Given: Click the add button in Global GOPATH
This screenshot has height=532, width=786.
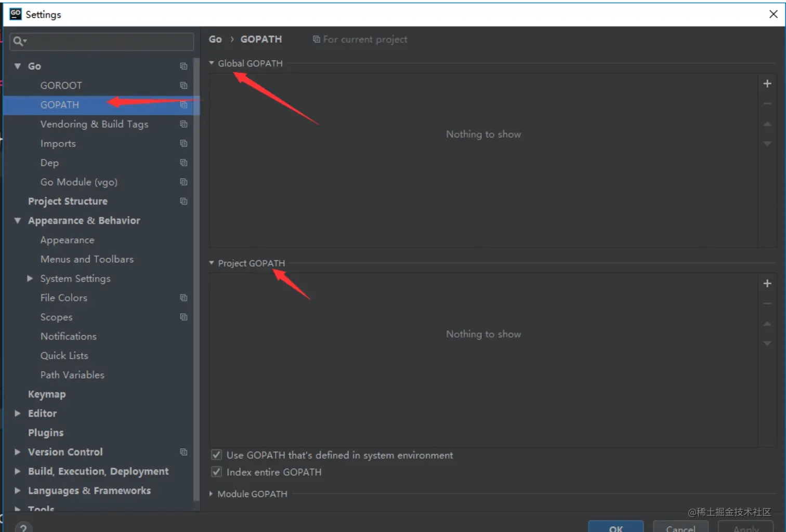Looking at the screenshot, I should point(767,84).
